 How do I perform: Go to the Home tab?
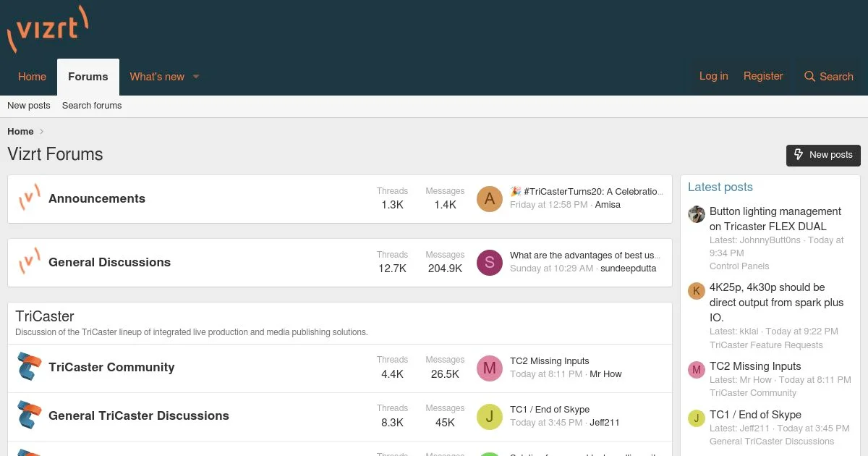[x=32, y=77]
